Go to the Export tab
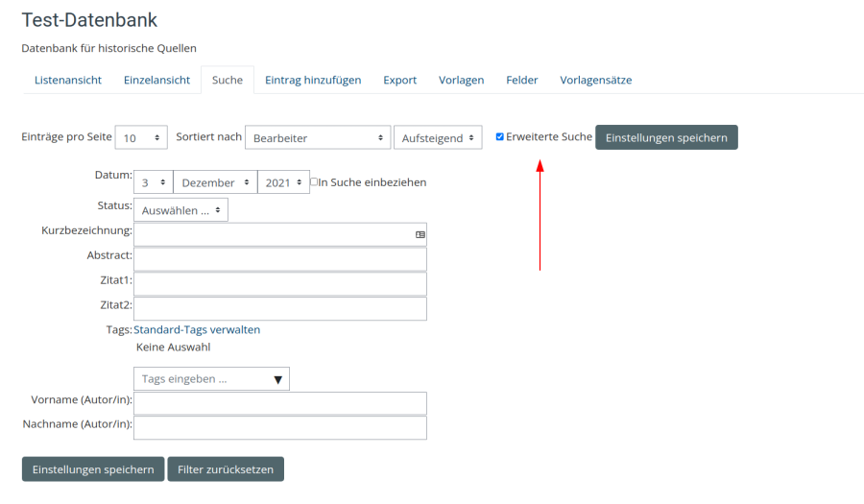This screenshot has width=864, height=504. pyautogui.click(x=399, y=80)
